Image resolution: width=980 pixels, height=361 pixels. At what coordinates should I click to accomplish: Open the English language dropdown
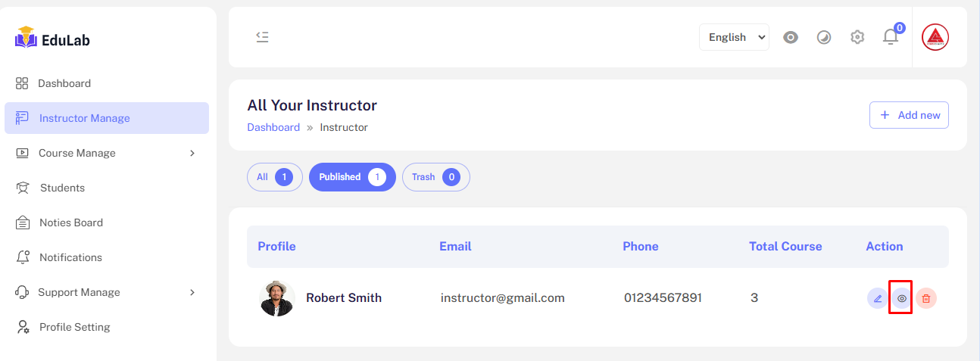[734, 37]
